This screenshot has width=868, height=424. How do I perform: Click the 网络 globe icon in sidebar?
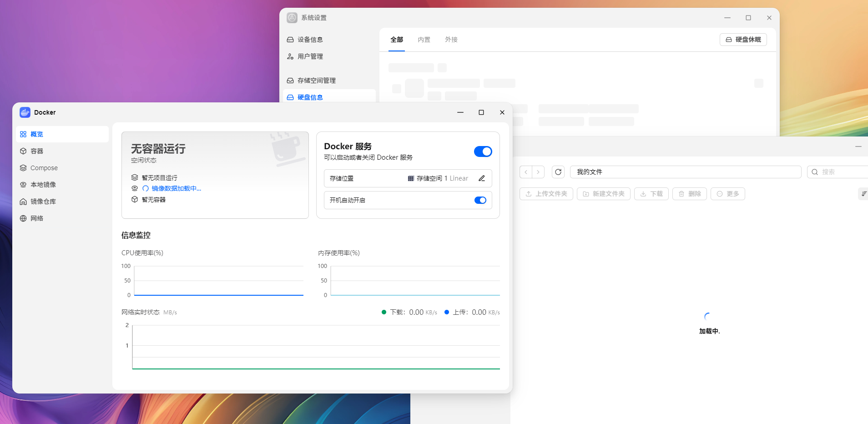(23, 218)
